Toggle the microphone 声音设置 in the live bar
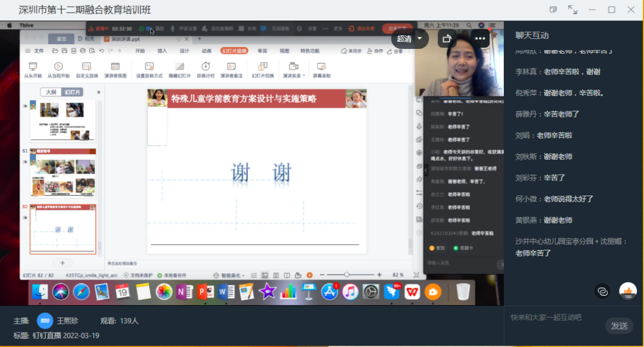Screen dimensions: 644x347 point(172,28)
